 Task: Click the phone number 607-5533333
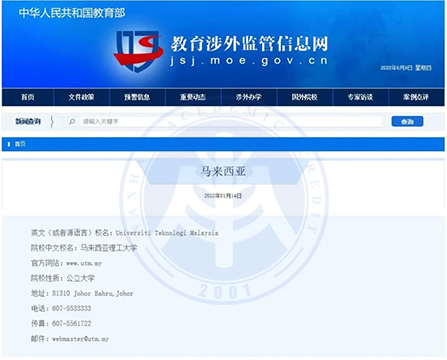[71, 308]
